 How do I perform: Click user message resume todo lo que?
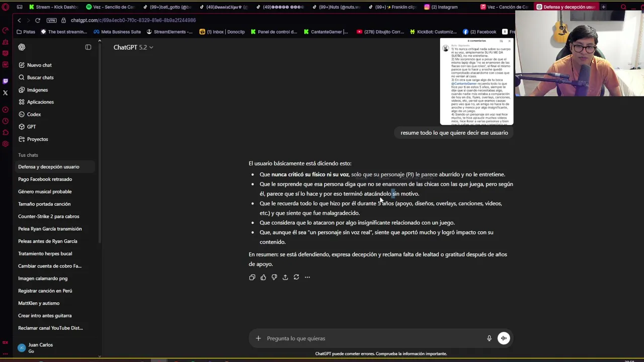point(454,133)
